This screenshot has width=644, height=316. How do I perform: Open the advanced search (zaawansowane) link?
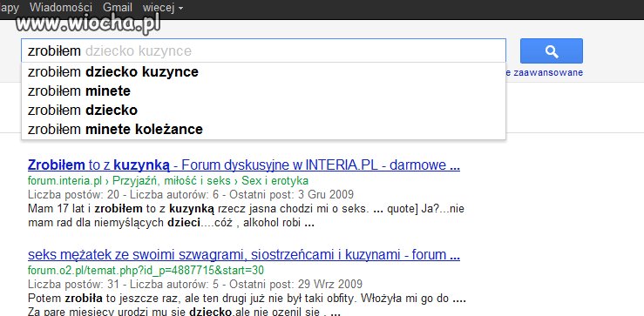point(544,73)
